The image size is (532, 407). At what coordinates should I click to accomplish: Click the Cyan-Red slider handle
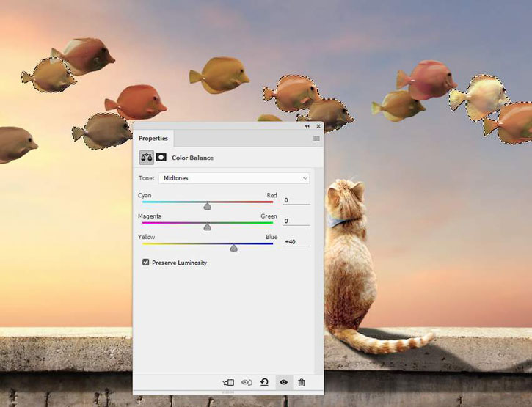[208, 206]
